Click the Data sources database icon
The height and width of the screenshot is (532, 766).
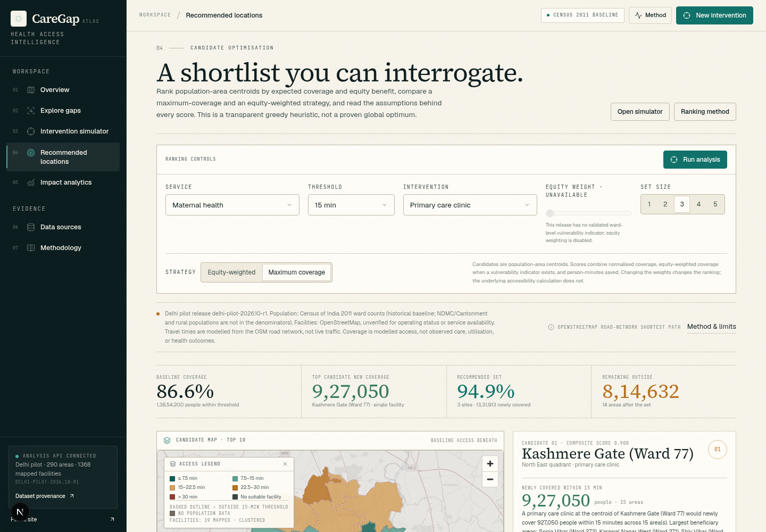(31, 227)
